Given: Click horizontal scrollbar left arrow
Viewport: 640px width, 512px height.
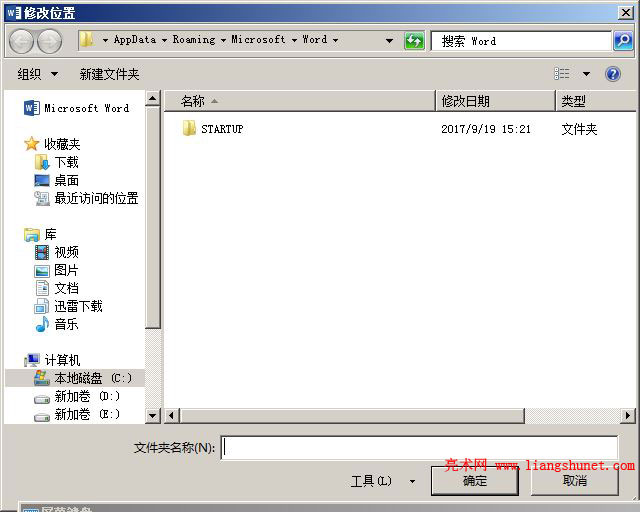Looking at the screenshot, I should tap(171, 416).
